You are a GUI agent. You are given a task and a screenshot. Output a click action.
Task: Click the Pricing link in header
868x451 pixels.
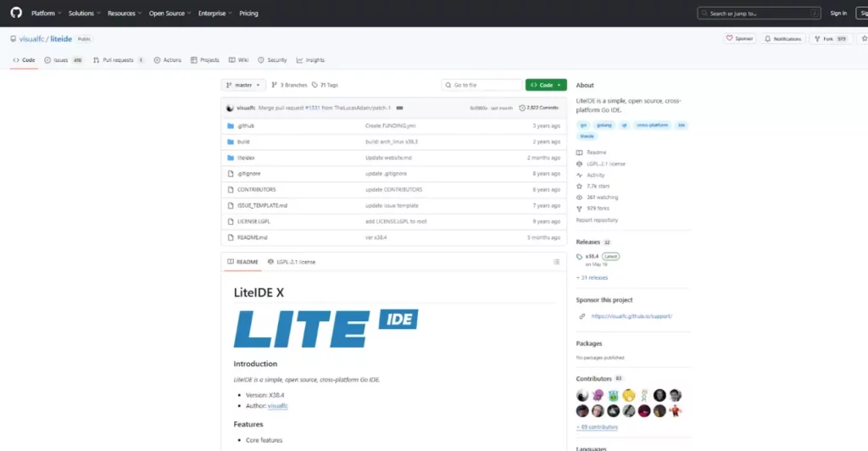[x=248, y=14]
